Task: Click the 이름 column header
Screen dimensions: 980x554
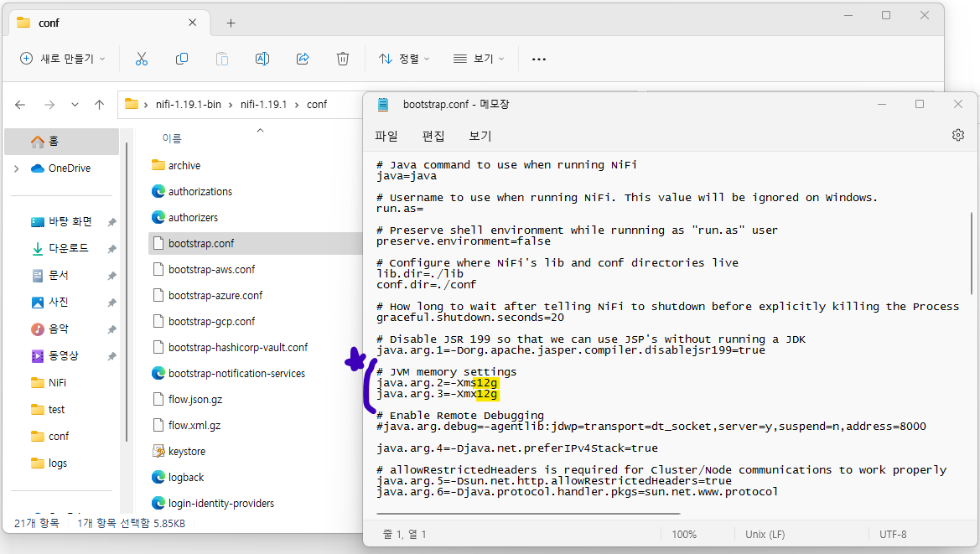Action: [171, 138]
